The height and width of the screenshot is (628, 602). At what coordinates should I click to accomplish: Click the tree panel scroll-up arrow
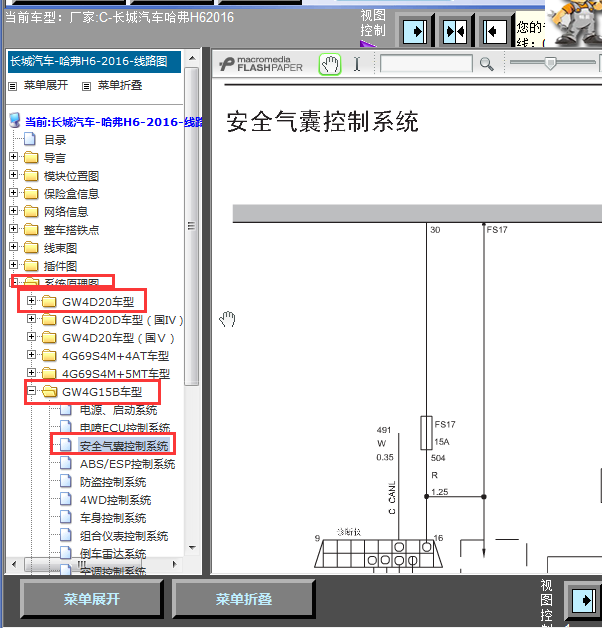tap(192, 58)
